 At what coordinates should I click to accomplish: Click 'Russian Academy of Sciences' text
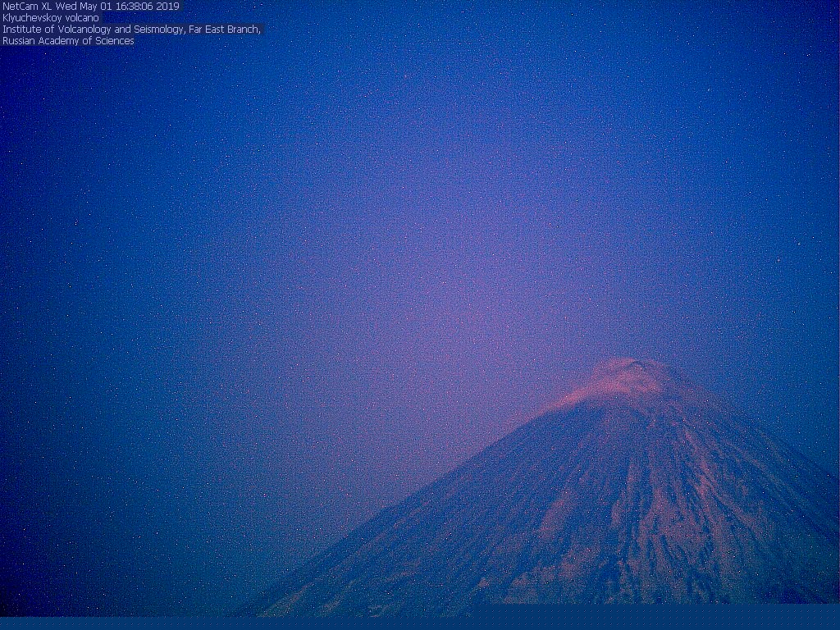[68, 41]
